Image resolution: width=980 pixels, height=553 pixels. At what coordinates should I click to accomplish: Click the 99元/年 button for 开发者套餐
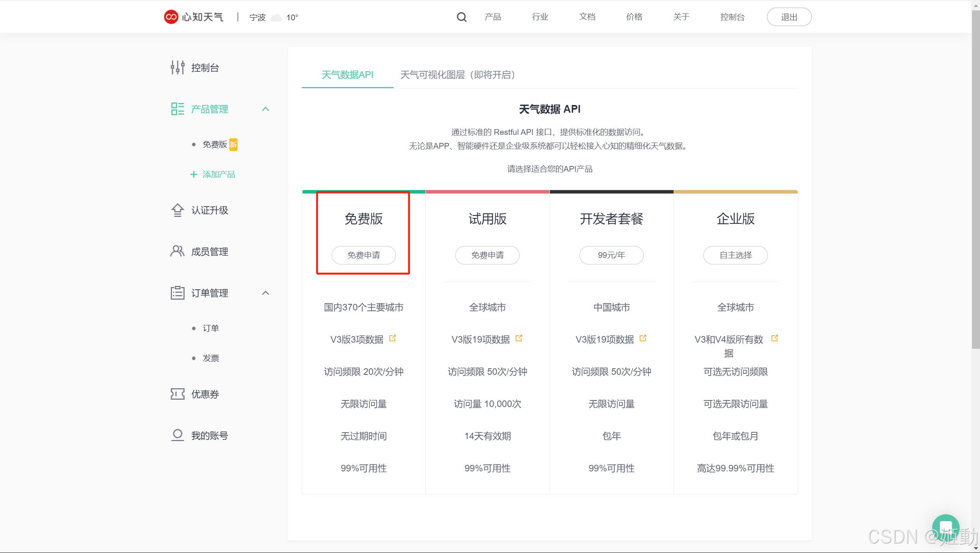coord(611,255)
